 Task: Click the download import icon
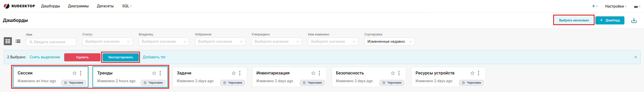[634, 20]
